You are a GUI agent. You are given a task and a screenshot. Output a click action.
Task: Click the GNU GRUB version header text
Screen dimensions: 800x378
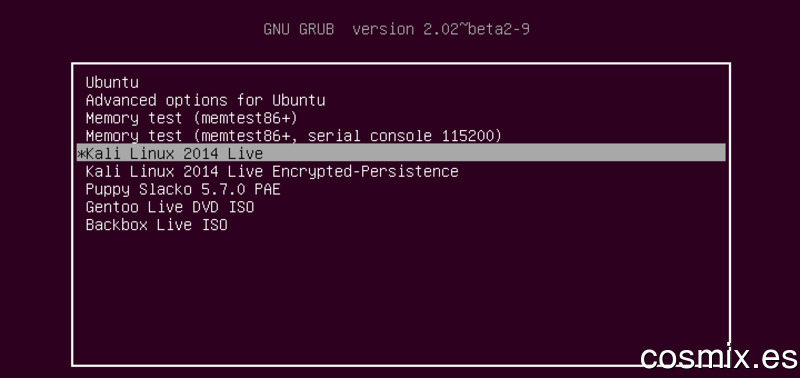click(x=396, y=29)
